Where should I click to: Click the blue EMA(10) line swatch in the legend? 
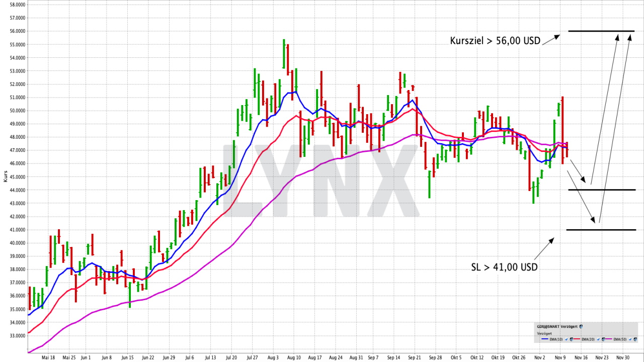tap(545, 339)
